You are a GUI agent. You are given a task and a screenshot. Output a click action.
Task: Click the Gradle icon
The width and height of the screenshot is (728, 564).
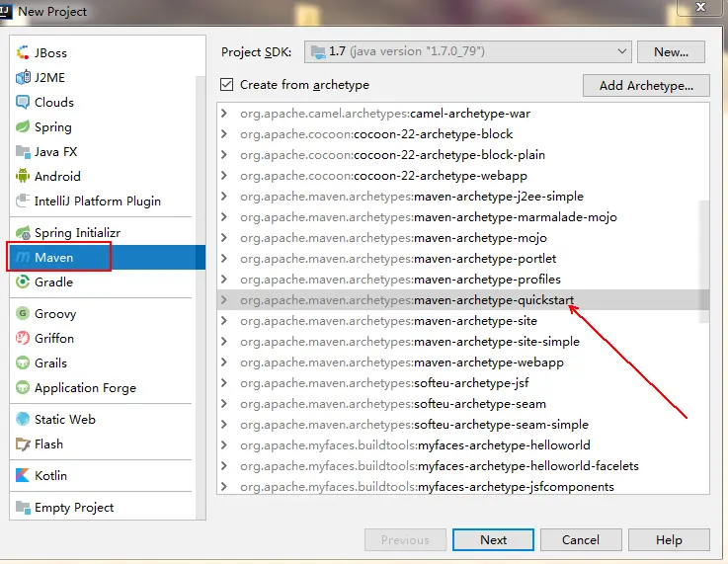(x=23, y=282)
